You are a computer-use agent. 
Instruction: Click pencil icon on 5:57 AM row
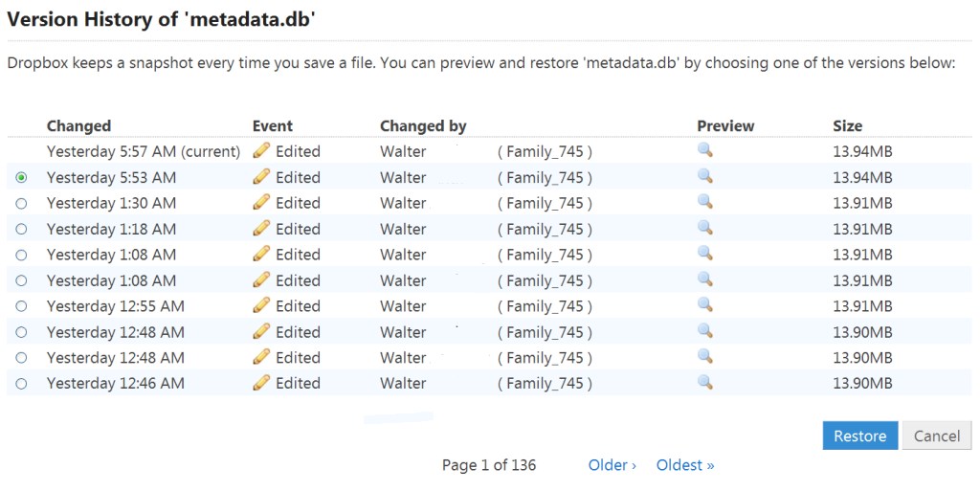coord(261,150)
